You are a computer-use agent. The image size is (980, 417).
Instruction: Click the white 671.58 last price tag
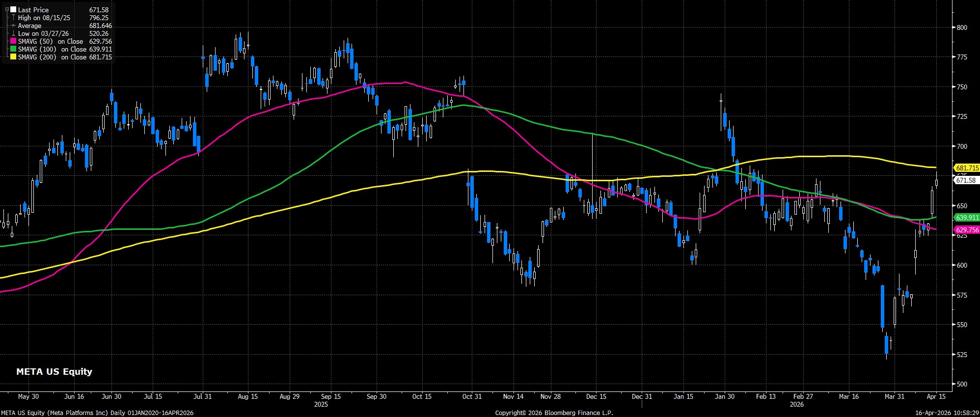coord(966,180)
